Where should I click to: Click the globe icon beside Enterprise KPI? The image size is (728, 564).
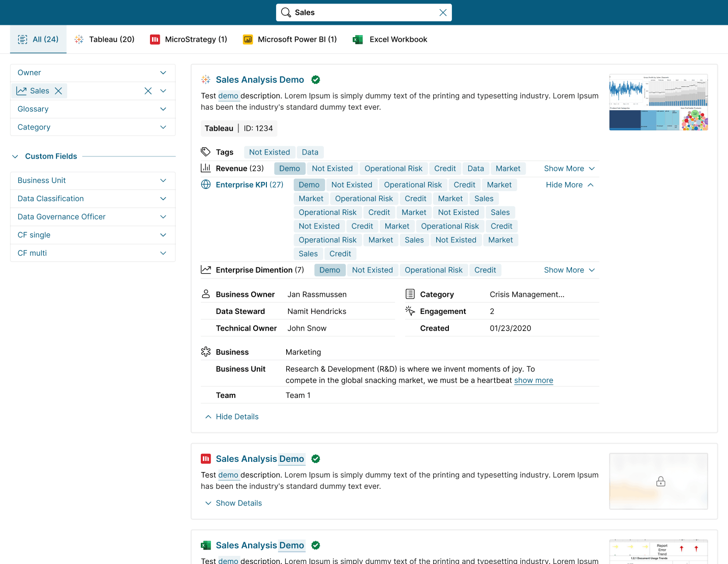pyautogui.click(x=205, y=184)
